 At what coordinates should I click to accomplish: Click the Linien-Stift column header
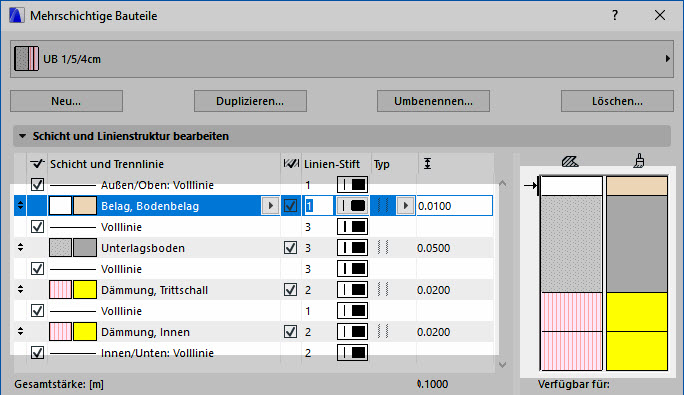332,164
